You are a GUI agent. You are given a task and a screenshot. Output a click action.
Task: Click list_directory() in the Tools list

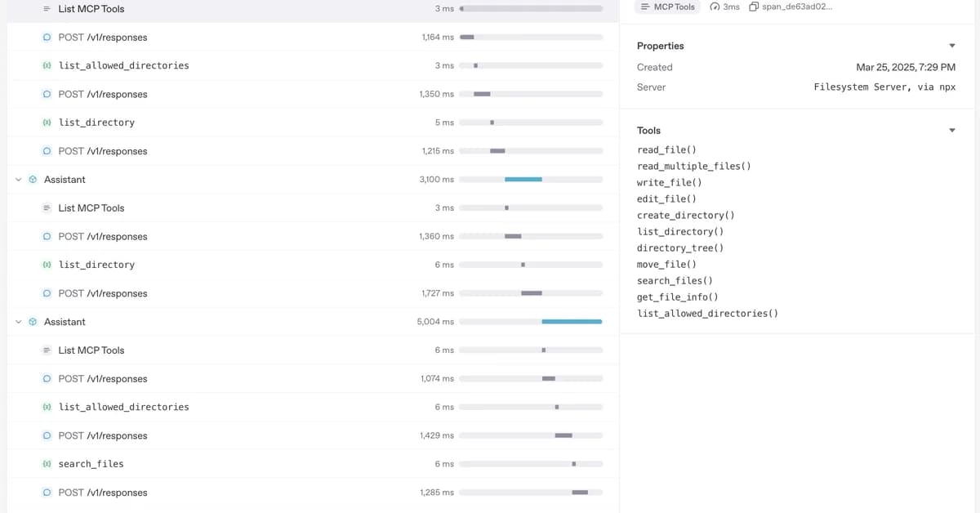point(680,232)
